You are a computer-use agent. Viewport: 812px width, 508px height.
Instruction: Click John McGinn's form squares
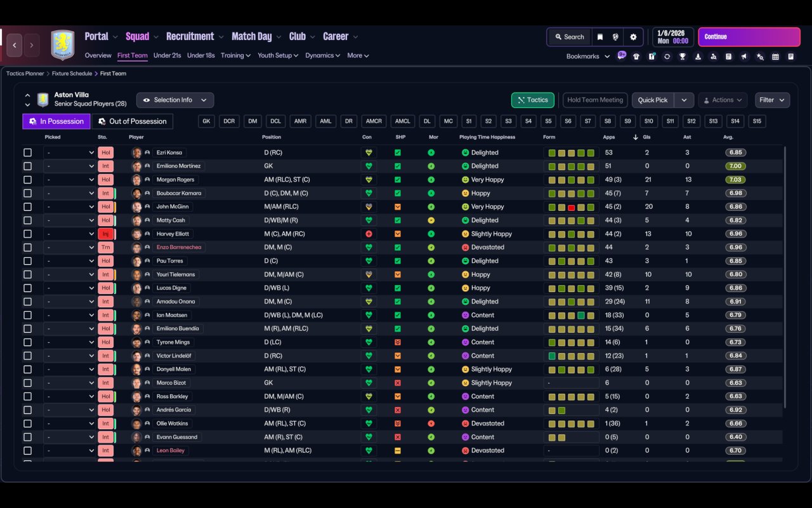coord(571,207)
